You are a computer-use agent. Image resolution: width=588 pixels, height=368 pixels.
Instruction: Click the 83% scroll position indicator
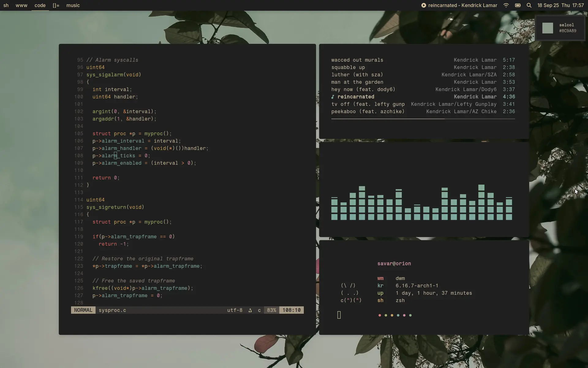(271, 310)
